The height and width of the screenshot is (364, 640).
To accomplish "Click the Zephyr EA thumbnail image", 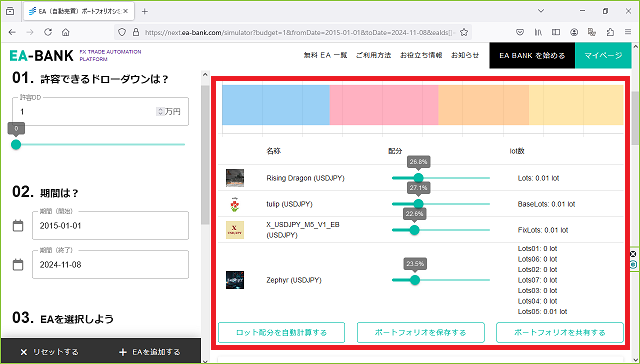I will (235, 280).
